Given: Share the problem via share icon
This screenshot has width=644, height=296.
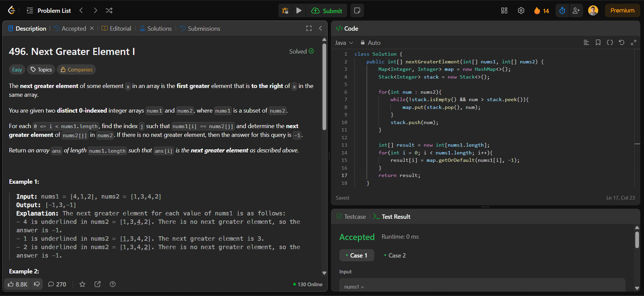Looking at the screenshot, I should click(x=98, y=284).
